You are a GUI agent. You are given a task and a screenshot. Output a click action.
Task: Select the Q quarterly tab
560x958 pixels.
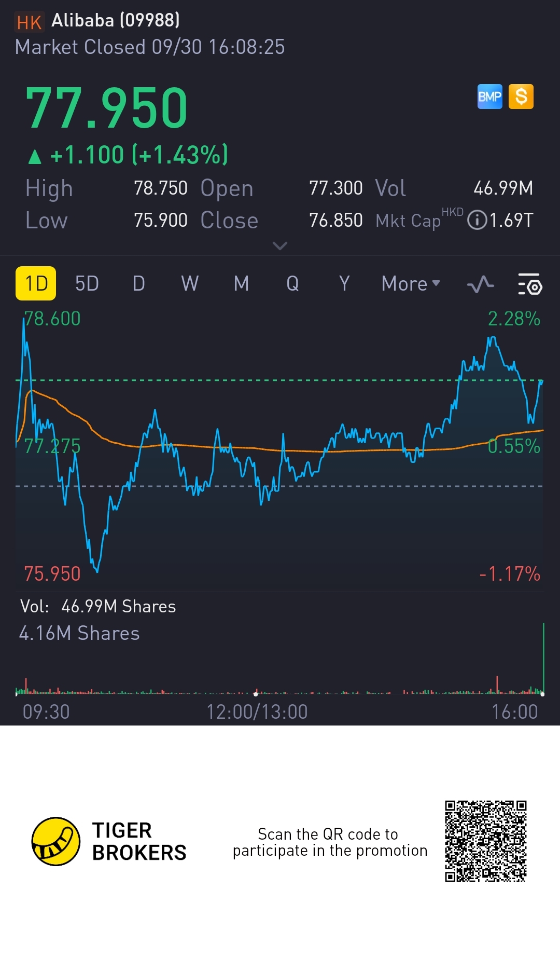292,284
